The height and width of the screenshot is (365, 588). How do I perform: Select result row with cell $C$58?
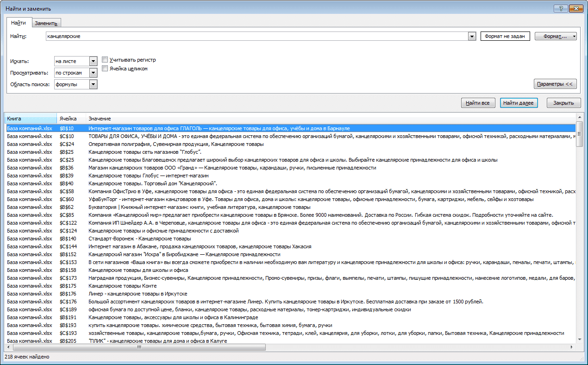tap(290, 191)
